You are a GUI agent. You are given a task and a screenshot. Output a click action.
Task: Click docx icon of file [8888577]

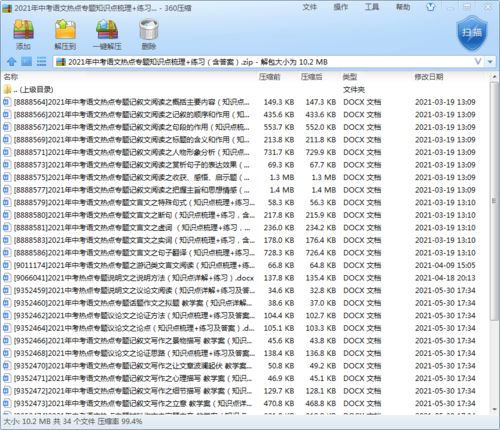6,190
